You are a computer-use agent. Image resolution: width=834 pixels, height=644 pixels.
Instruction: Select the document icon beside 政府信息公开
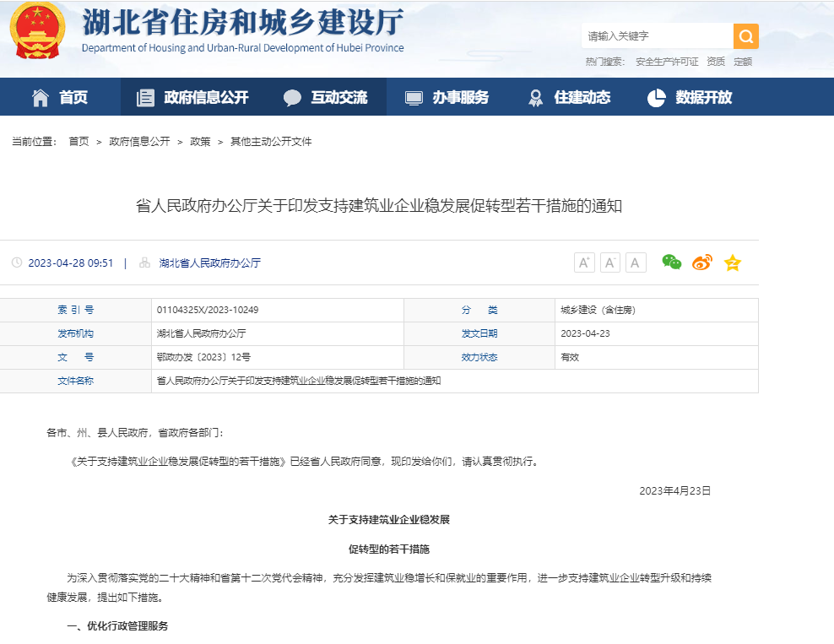pos(144,96)
